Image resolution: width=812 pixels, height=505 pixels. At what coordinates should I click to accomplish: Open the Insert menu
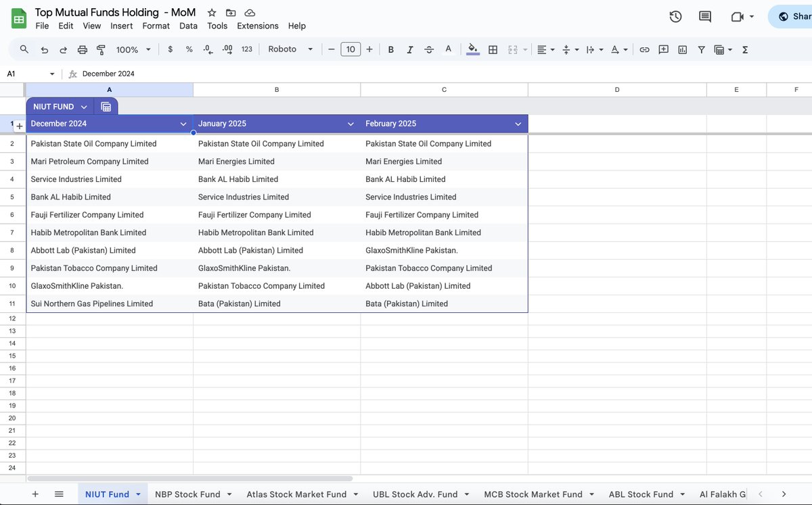coord(122,26)
